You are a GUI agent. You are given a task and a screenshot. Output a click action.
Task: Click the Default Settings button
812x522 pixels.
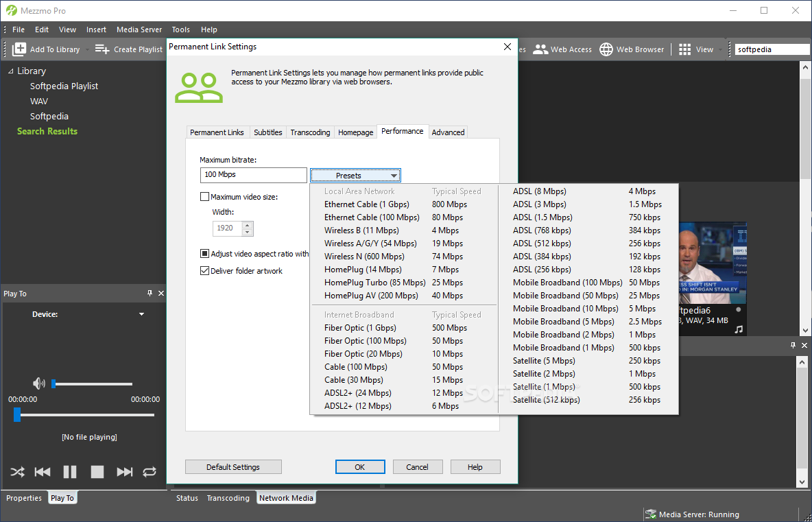233,467
